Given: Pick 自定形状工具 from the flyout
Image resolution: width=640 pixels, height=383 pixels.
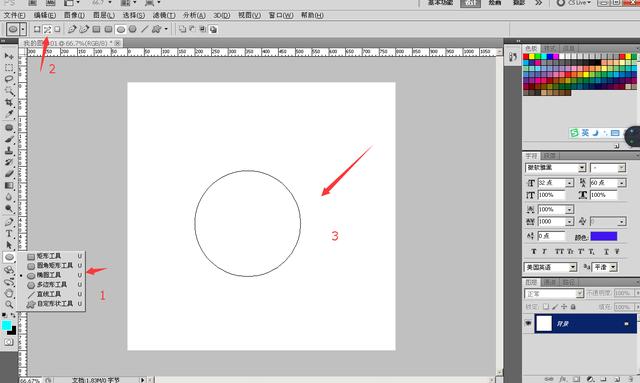Looking at the screenshot, I should click(x=52, y=304).
